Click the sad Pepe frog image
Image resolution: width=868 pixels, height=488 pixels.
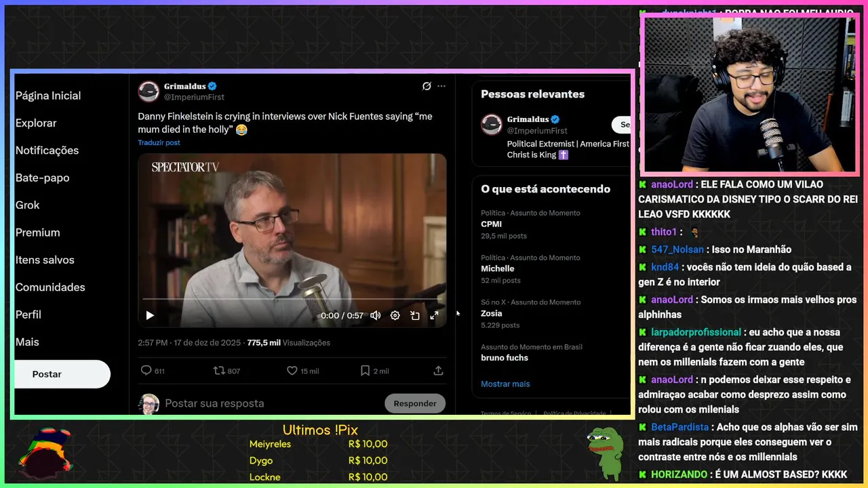point(605,453)
